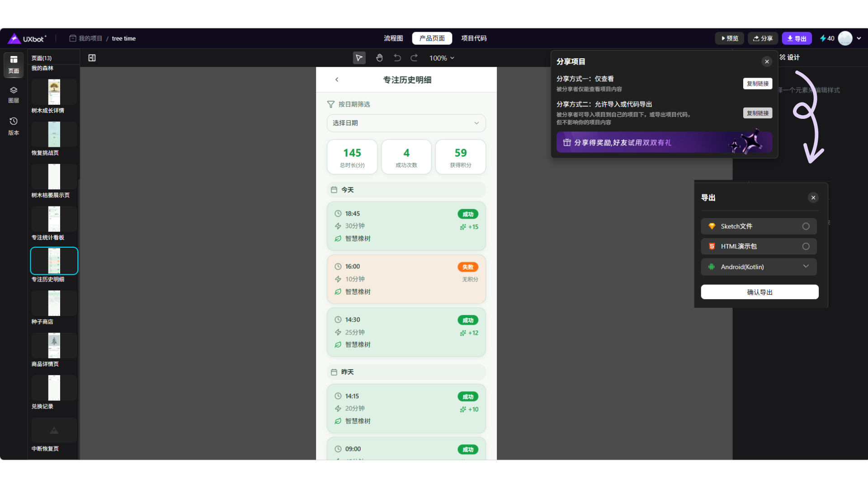
Task: Open the select date dropdown
Action: tap(406, 123)
